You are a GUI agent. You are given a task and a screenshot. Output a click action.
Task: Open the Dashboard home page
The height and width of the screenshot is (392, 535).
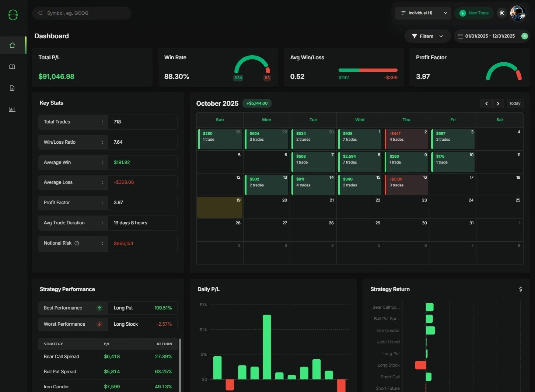pos(12,45)
